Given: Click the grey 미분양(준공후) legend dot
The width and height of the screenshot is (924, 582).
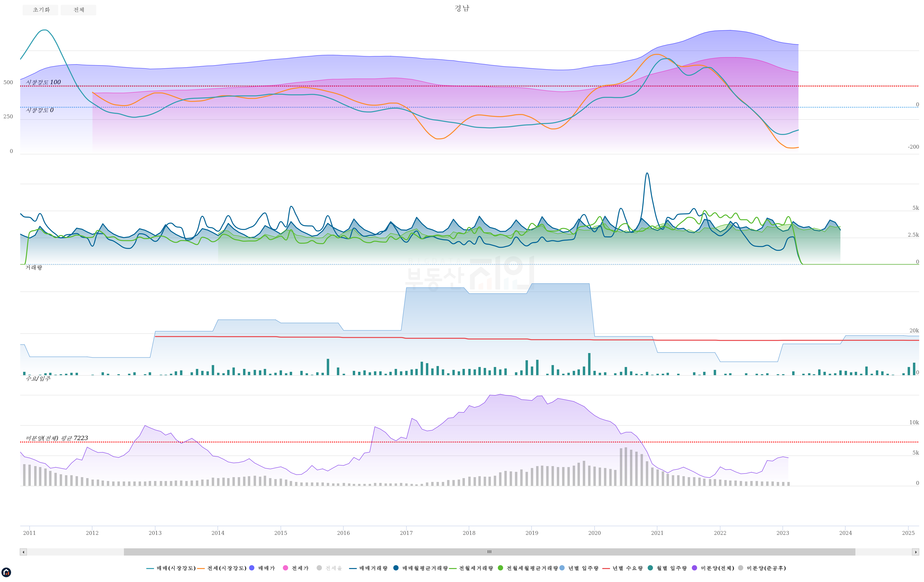Looking at the screenshot, I should pos(741,568).
